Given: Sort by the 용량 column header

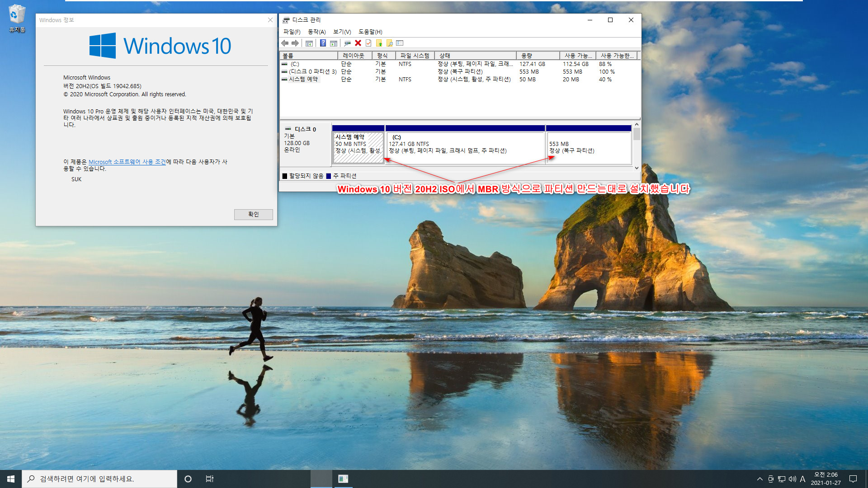Looking at the screenshot, I should (538, 56).
